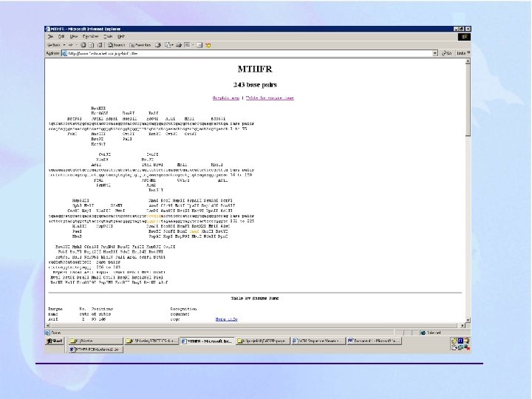Click the yellow Messenger icon in toolbar
The image size is (532, 399).
pos(208,45)
